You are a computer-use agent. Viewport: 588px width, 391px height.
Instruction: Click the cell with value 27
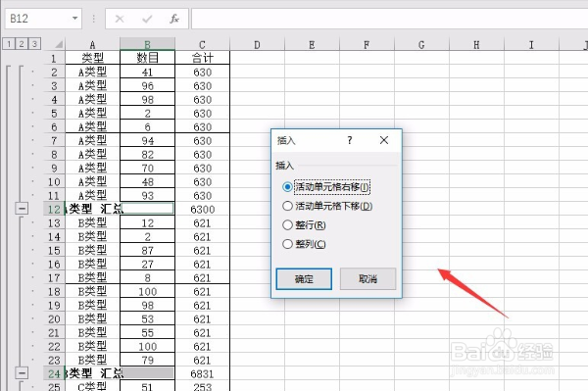pos(147,264)
